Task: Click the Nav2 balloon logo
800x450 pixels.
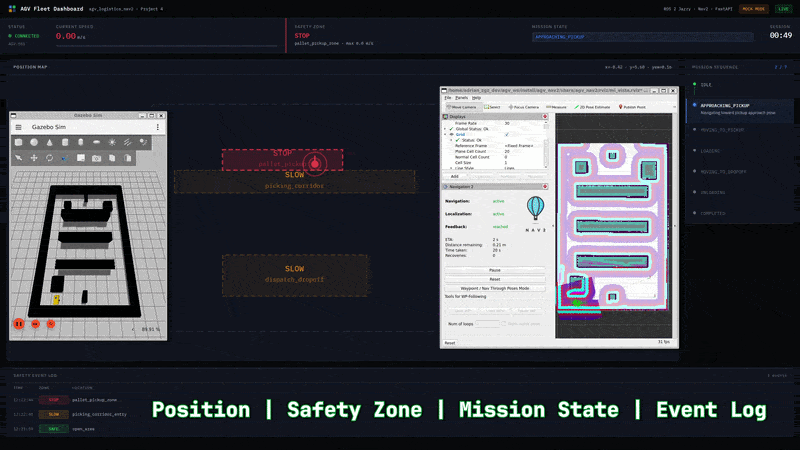Action: 535,209
